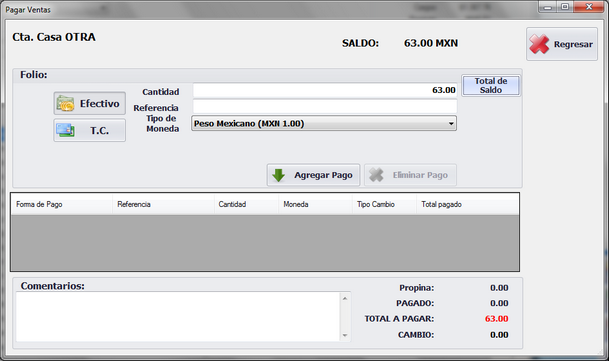Choose the credit card T.C. icon
Viewport: 609px width, 361px height.
(x=65, y=130)
